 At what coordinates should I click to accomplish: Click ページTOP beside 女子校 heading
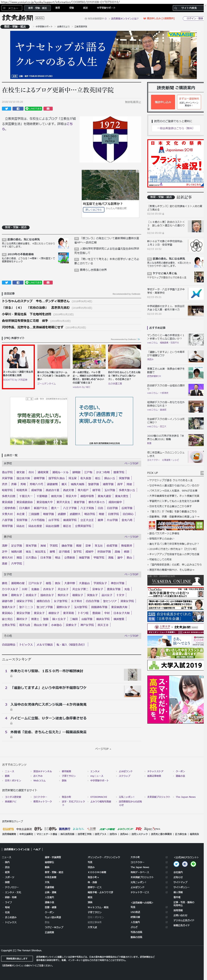pyautogui.click(x=131, y=574)
